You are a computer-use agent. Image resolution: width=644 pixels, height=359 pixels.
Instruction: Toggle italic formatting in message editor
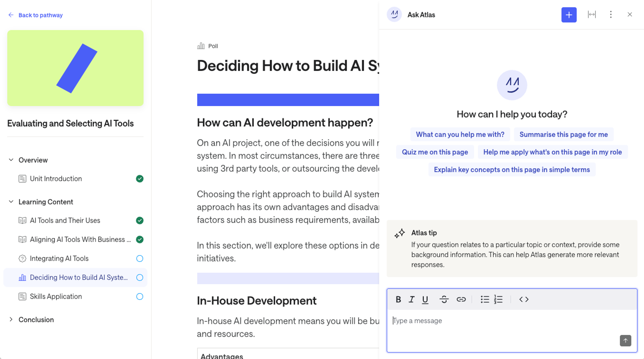tap(412, 299)
